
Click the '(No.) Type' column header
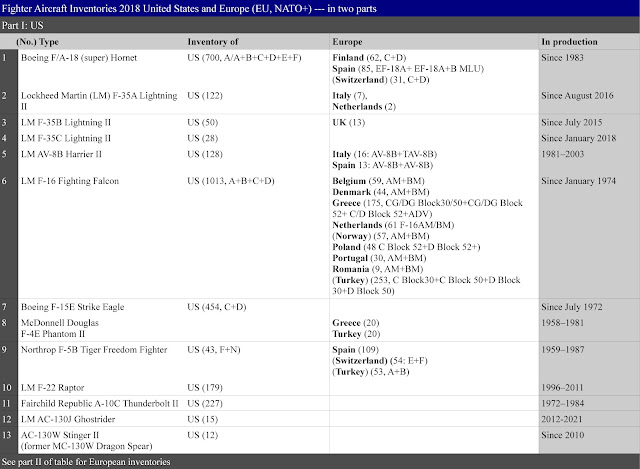[38, 42]
